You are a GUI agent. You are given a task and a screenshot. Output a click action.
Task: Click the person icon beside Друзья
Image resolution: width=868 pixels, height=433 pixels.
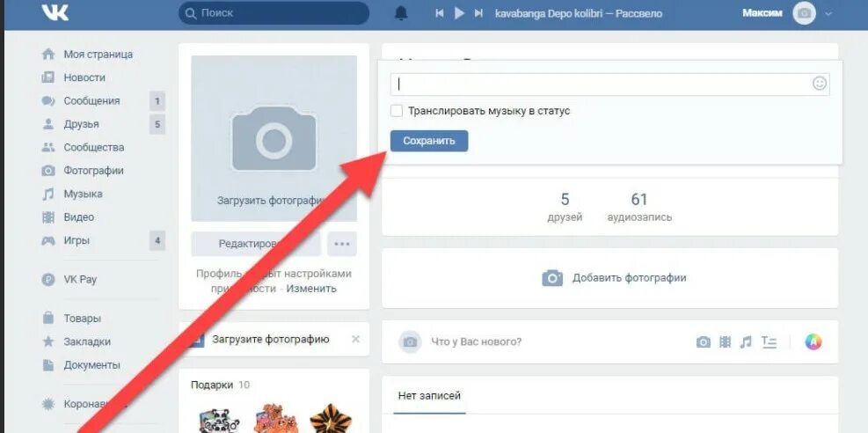(x=48, y=124)
